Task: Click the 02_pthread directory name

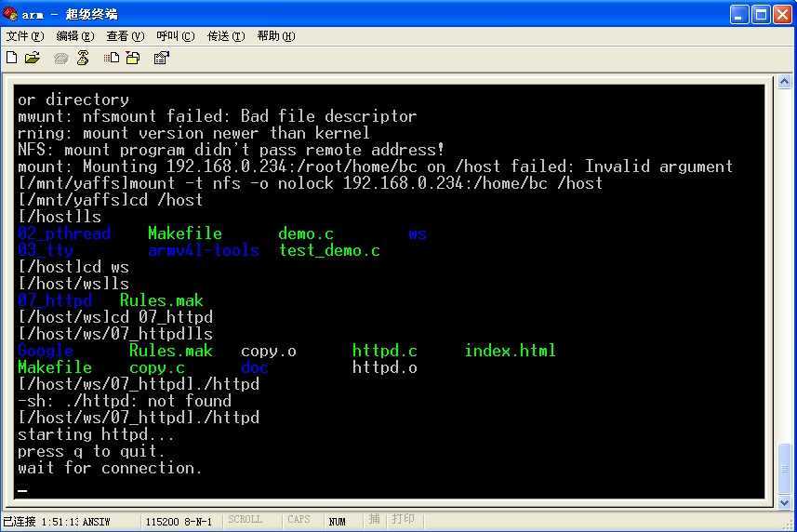Action: pyautogui.click(x=64, y=233)
